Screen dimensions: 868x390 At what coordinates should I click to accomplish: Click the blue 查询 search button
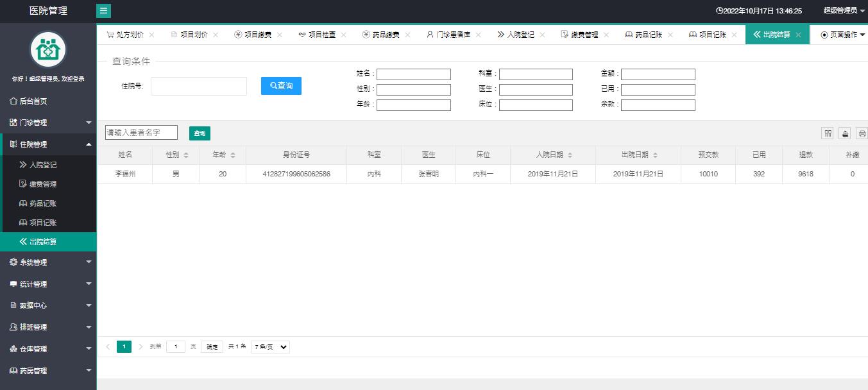pyautogui.click(x=281, y=85)
